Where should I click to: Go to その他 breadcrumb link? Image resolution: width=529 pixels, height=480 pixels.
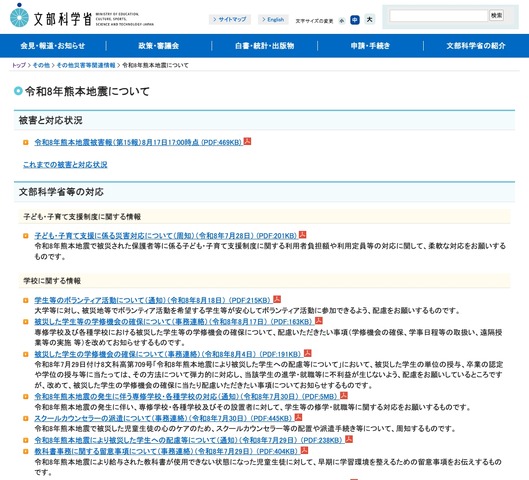point(41,65)
